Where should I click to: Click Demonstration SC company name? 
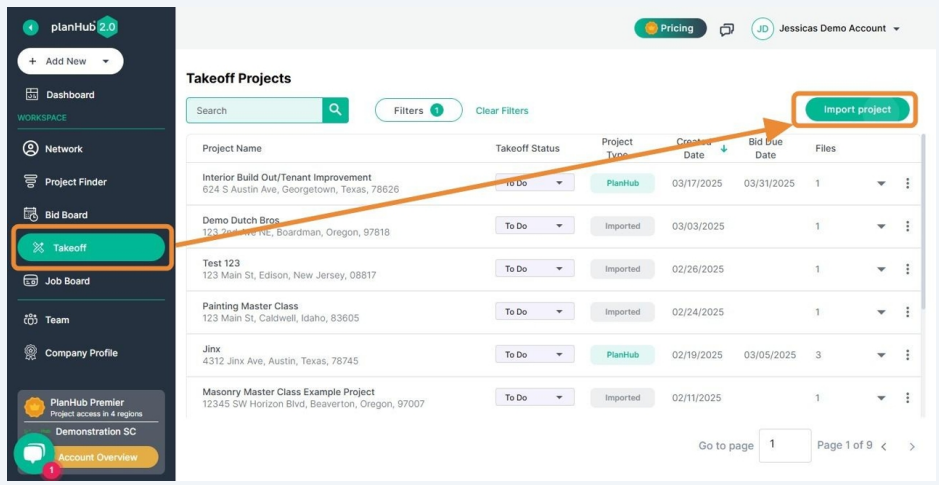(96, 432)
